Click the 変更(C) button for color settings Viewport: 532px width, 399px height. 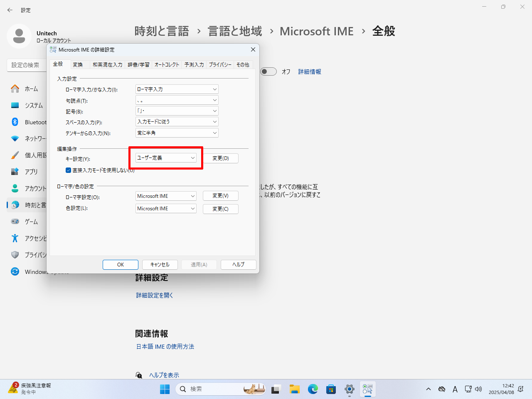pos(221,209)
